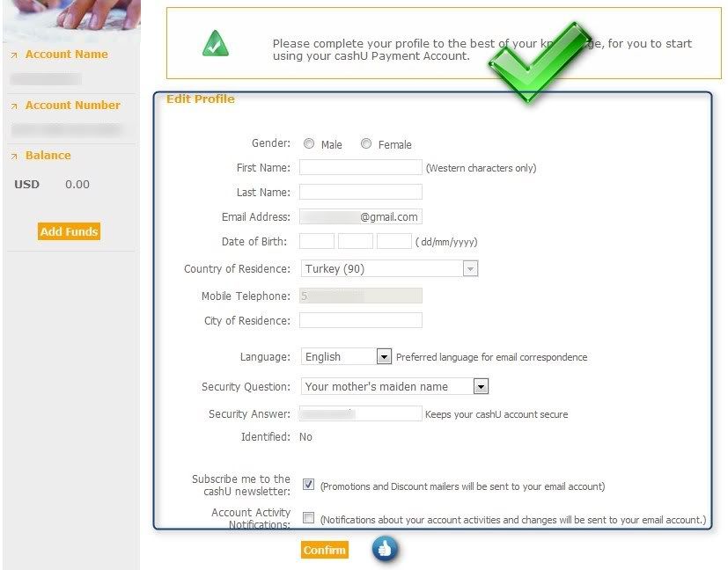This screenshot has height=570, width=728.
Task: Click 'Keeps your cashU account secure' text
Action: (496, 414)
